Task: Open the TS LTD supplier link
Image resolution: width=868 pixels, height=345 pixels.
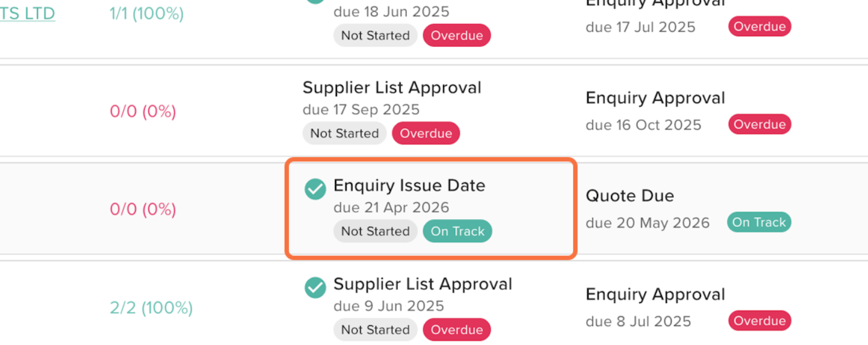Action: tap(27, 13)
